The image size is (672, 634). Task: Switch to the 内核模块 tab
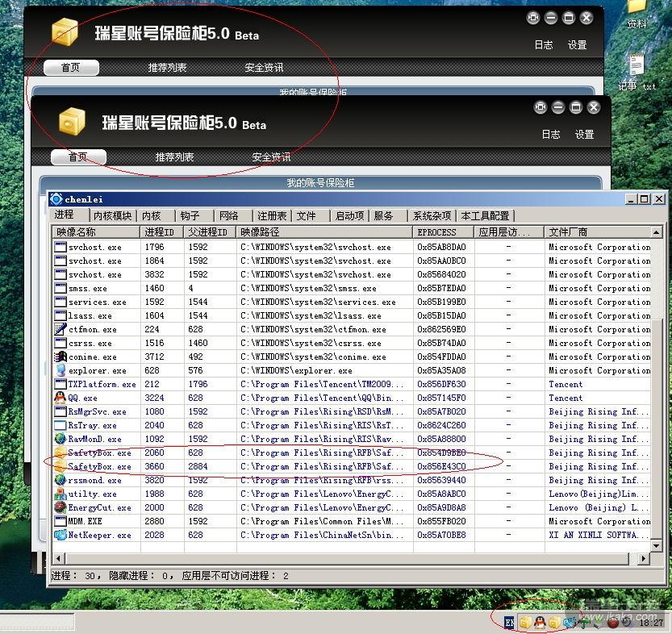[113, 215]
